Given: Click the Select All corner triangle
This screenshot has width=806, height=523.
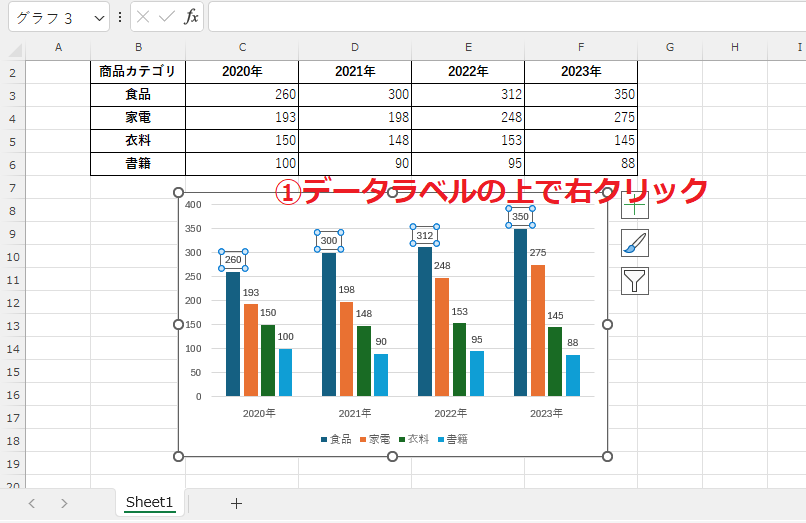Looking at the screenshot, I should (x=15, y=50).
